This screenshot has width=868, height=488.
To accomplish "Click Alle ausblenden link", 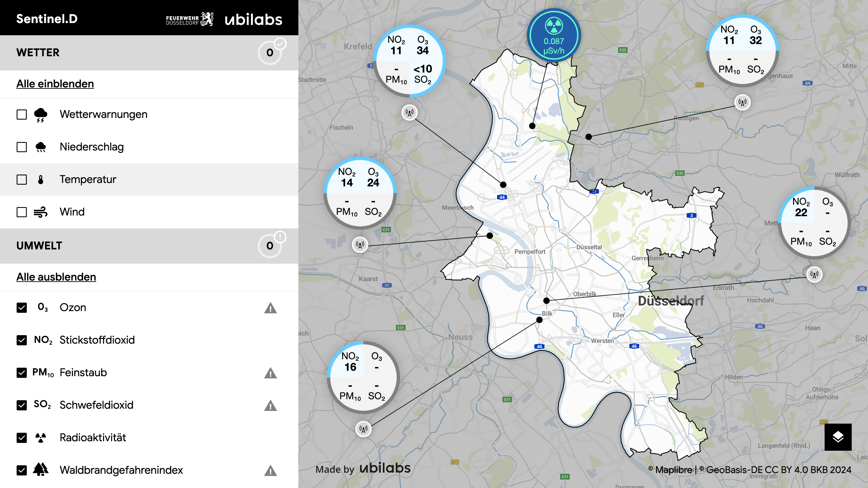I will click(x=56, y=277).
